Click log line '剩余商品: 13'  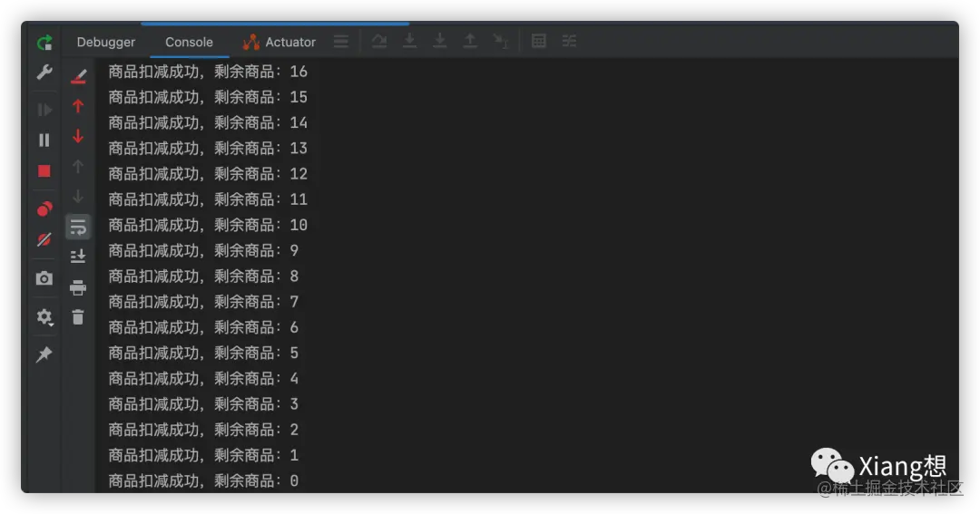coord(208,149)
